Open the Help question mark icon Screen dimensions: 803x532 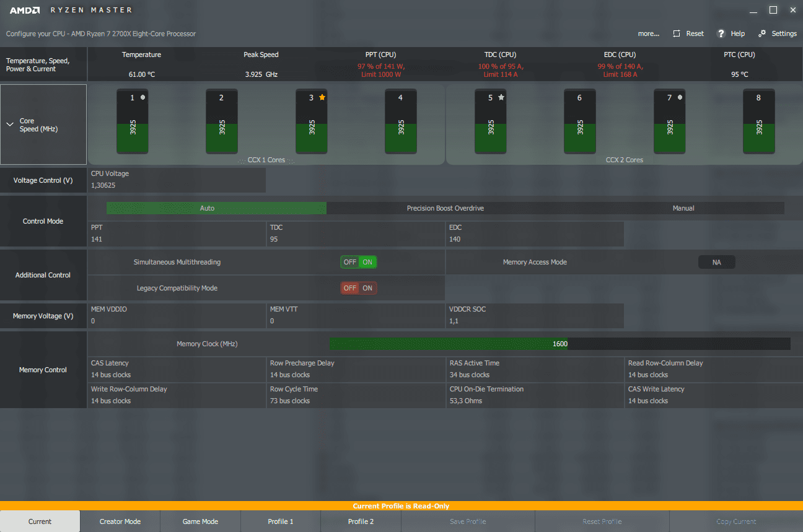point(721,33)
